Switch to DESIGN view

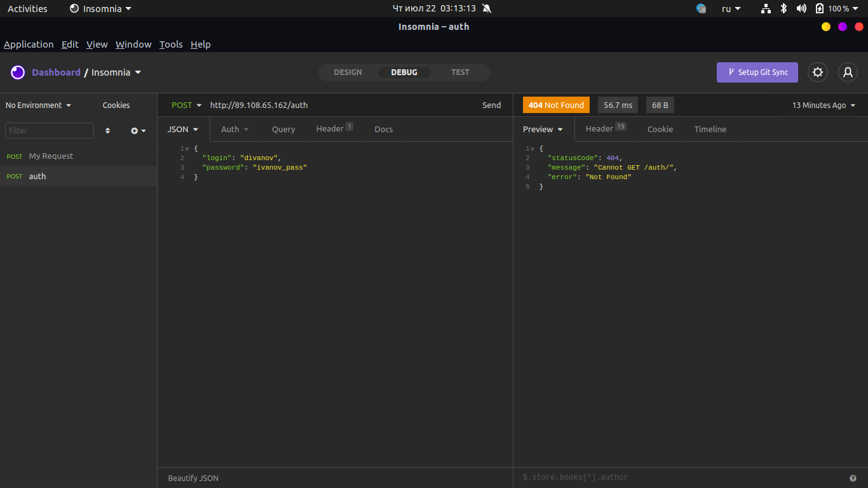click(348, 72)
